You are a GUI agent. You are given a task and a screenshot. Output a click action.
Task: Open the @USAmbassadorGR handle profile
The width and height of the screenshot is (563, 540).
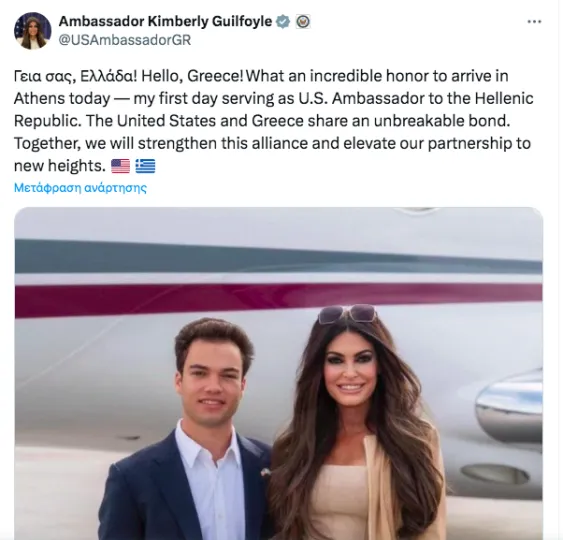(125, 40)
